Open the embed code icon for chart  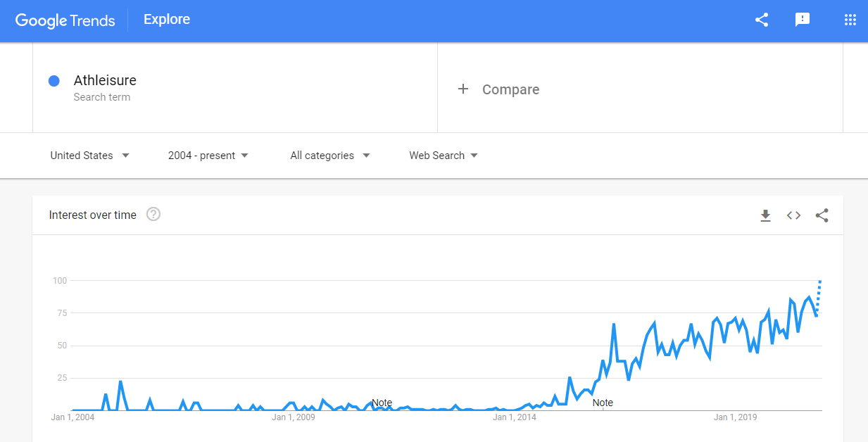click(x=793, y=215)
